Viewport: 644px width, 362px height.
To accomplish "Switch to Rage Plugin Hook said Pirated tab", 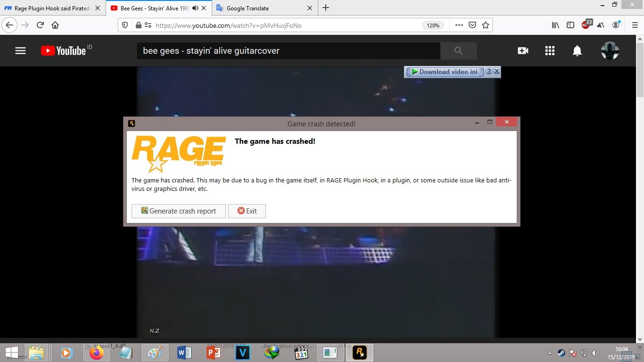I will 53,8.
